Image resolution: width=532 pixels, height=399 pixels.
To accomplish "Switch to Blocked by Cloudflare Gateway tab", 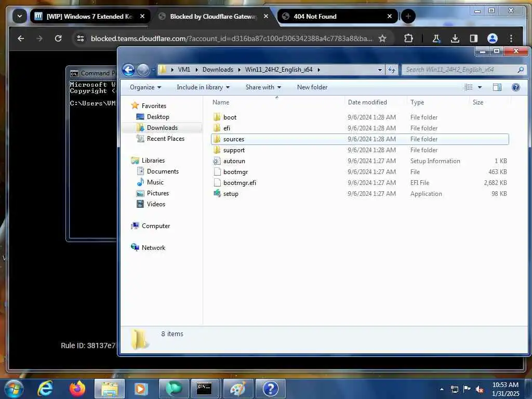I will point(212,16).
